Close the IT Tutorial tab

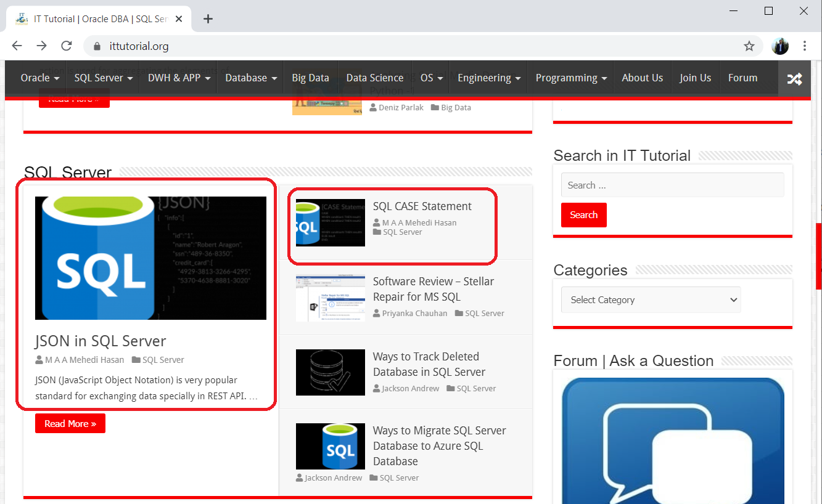coord(179,18)
